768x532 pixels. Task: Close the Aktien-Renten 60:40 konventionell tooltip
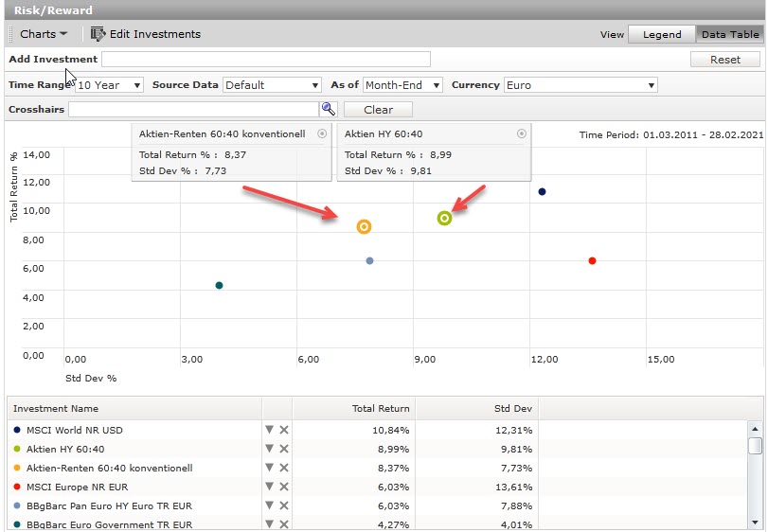coord(322,134)
